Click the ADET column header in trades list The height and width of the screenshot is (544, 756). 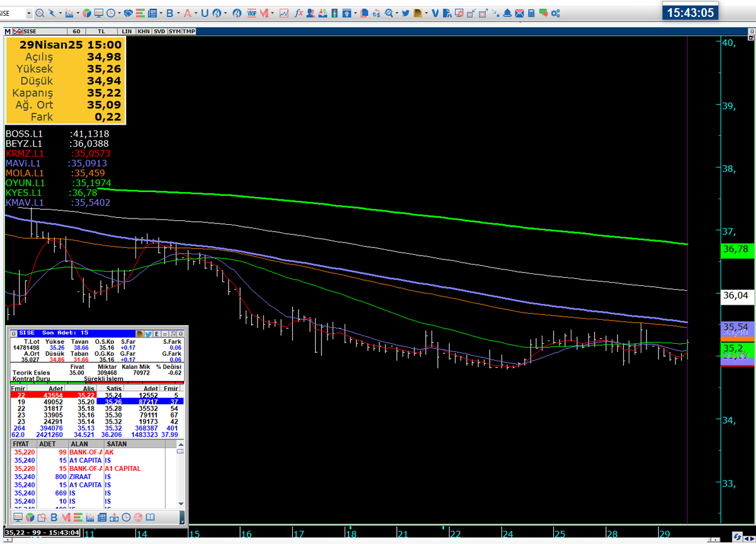pos(52,444)
